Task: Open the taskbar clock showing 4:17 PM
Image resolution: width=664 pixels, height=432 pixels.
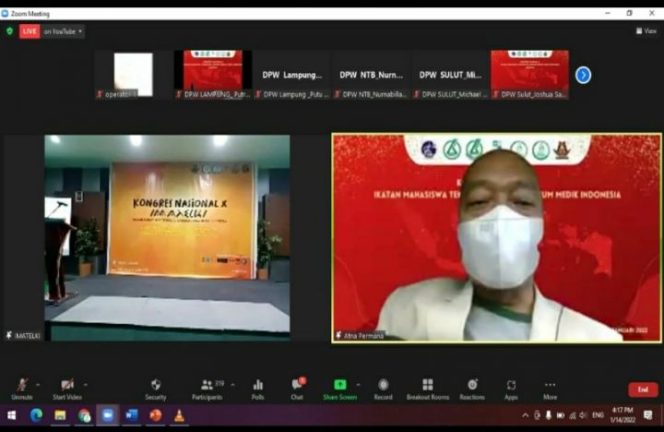Action: click(622, 415)
